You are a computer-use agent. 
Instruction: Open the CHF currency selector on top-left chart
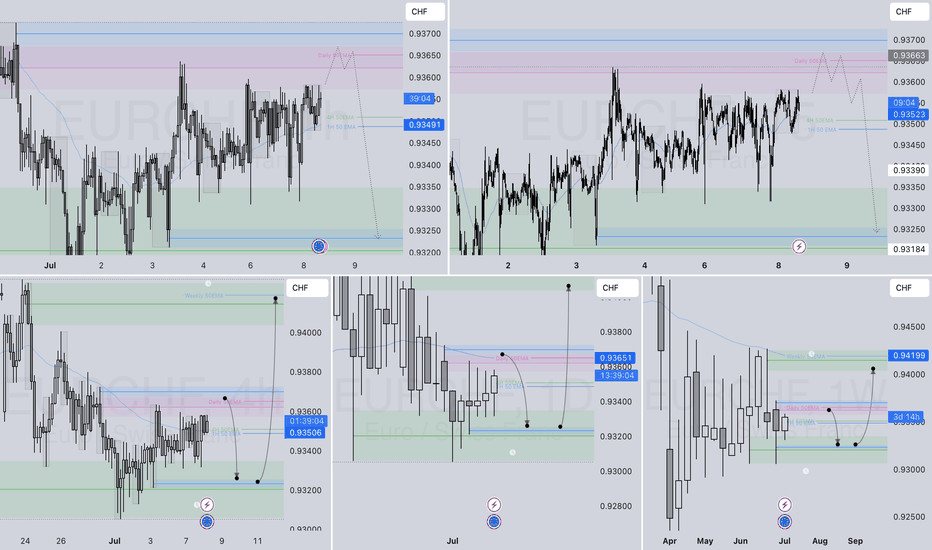click(x=425, y=12)
